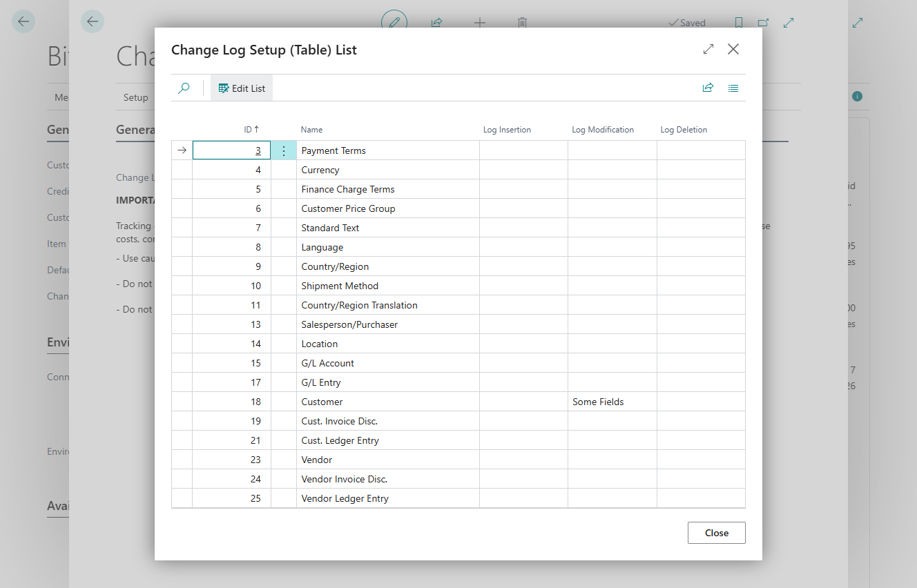
Task: Click the pencil edit icon in the background page
Action: pyautogui.click(x=394, y=22)
